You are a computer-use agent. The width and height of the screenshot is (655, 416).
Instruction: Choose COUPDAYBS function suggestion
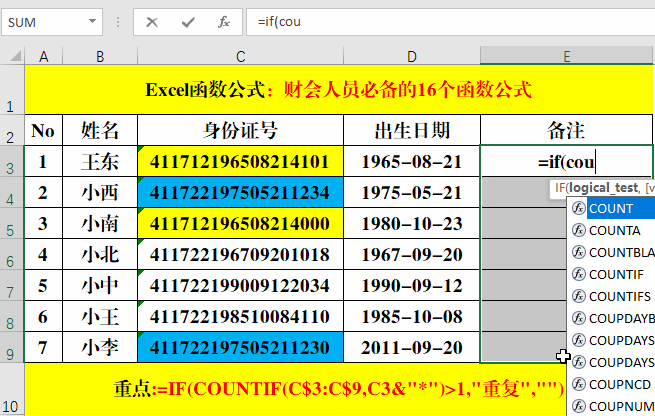pyautogui.click(x=612, y=318)
